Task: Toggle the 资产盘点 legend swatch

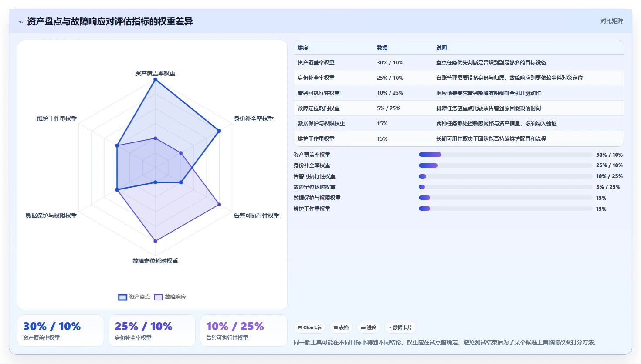Action: (122, 297)
